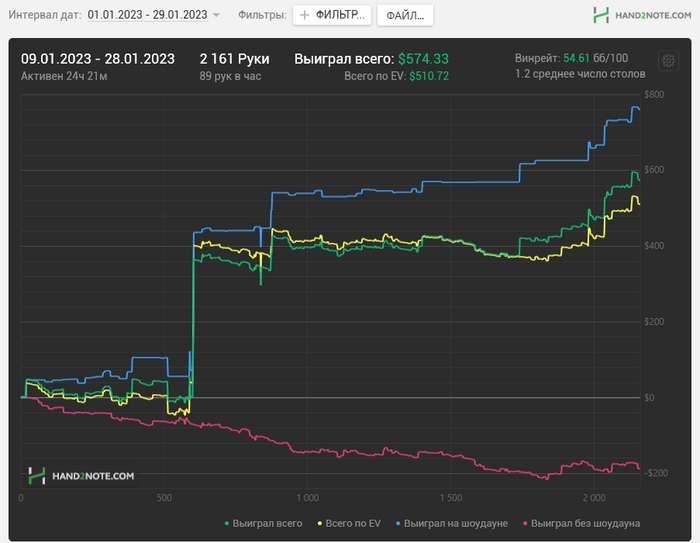Click the 1 500 x-axis label
The width and height of the screenshot is (700, 543).
tap(451, 498)
